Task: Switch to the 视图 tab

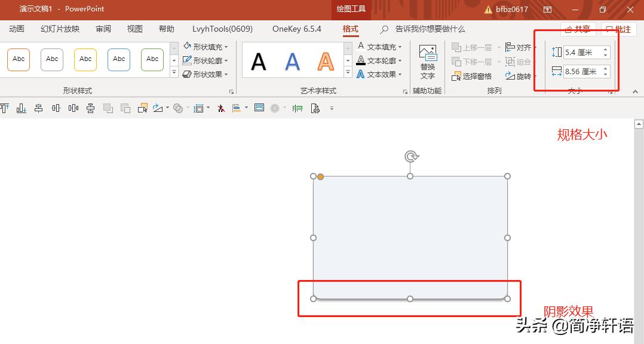Action: tap(135, 29)
